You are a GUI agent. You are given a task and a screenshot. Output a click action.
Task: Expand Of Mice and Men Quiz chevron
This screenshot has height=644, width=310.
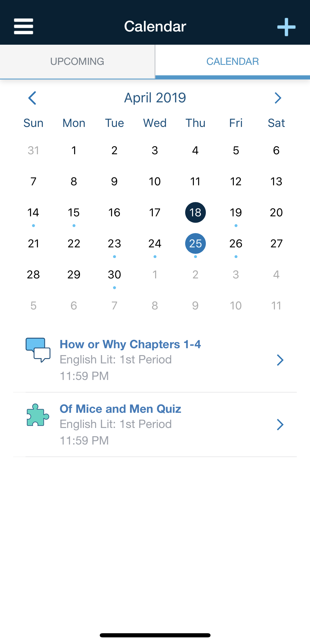pos(280,425)
